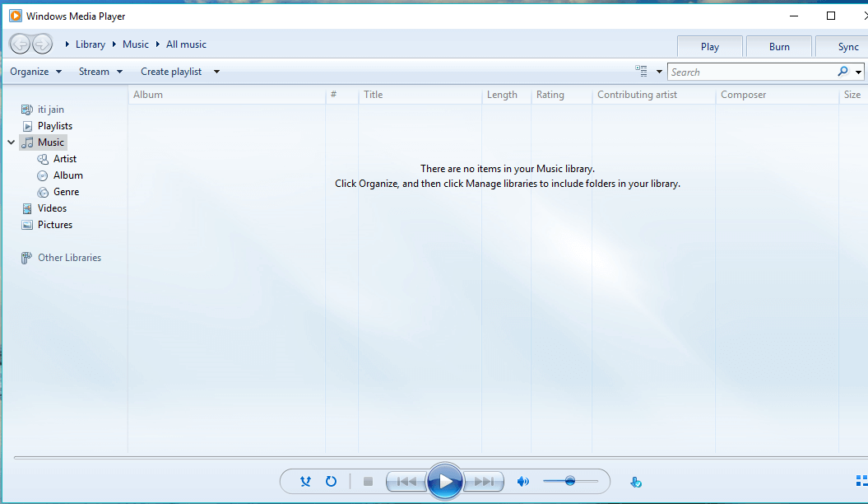Open the media guide hand icon
The height and width of the screenshot is (504, 868).
pos(635,482)
